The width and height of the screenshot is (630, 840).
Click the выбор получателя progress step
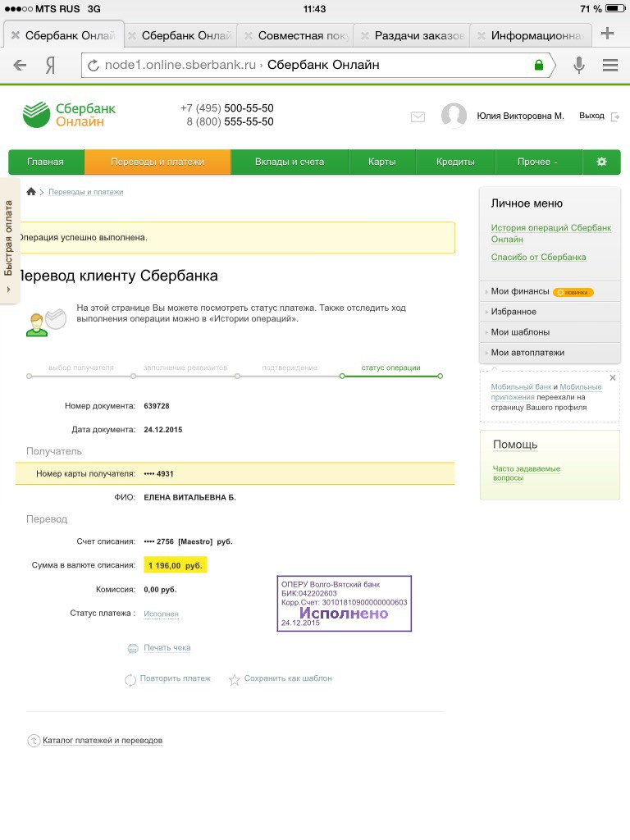tap(81, 367)
